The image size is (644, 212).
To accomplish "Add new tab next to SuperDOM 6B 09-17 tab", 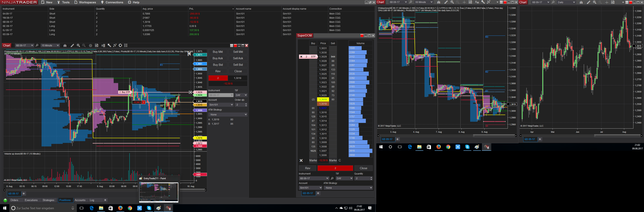I will coord(318,193).
